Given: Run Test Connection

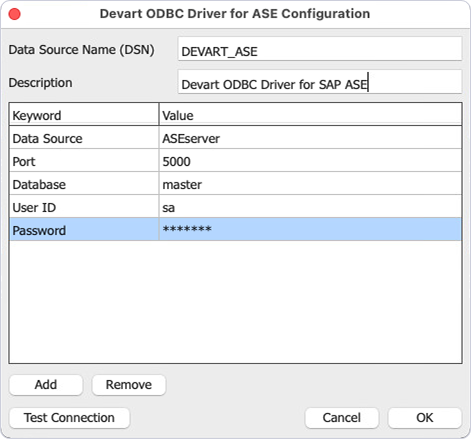Looking at the screenshot, I should pyautogui.click(x=69, y=418).
